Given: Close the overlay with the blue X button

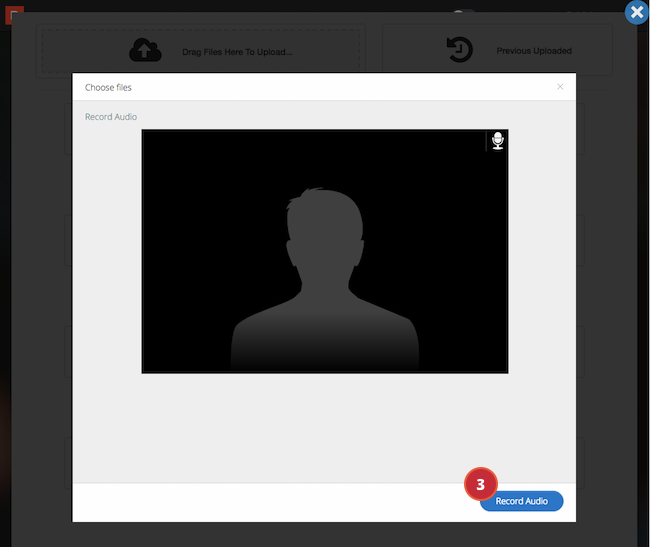Looking at the screenshot, I should coord(637,12).
